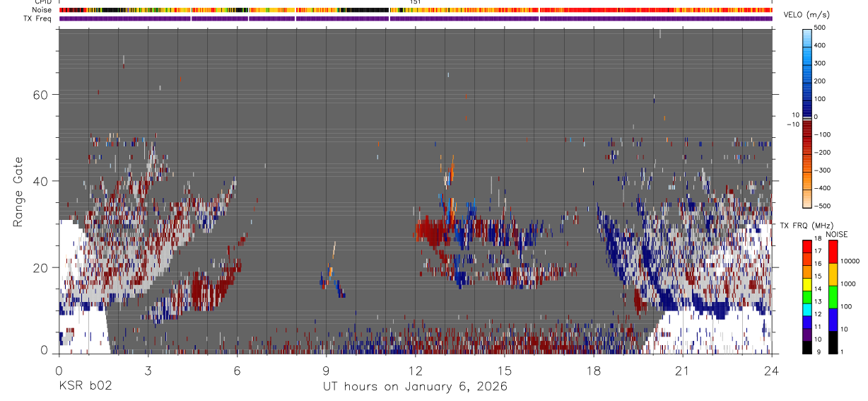Click the 1000 noise scale label
This screenshot has height=401, width=868.
click(847, 284)
